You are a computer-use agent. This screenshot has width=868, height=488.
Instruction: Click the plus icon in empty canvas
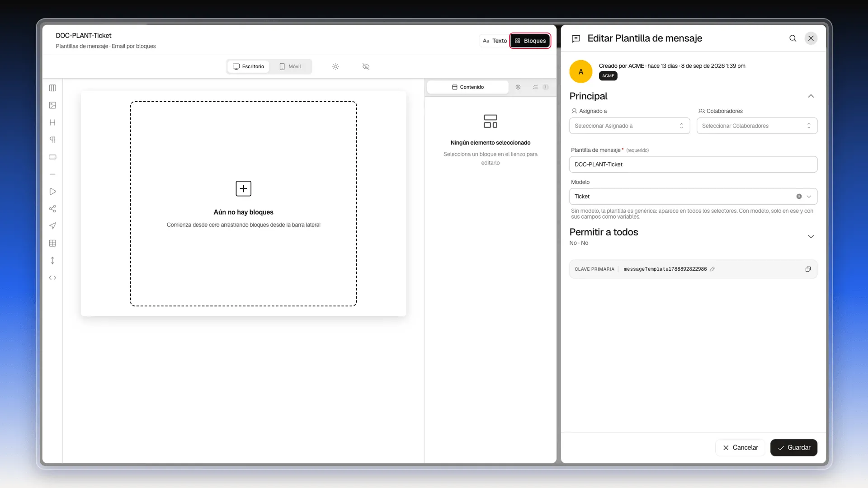click(x=244, y=188)
